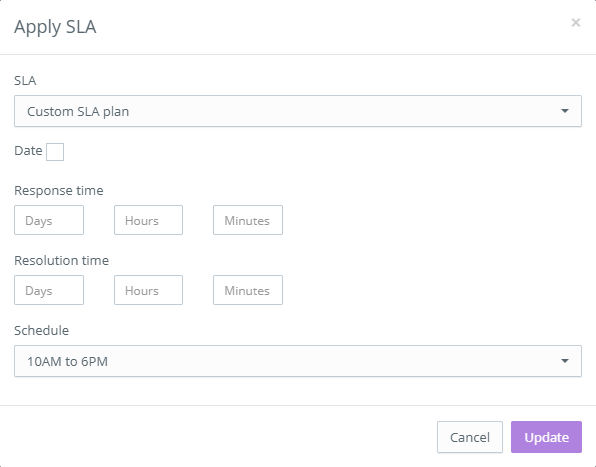Screen dimensions: 596x467
Task: Click the caret arrow of Schedule dropdown
Action: 565,361
